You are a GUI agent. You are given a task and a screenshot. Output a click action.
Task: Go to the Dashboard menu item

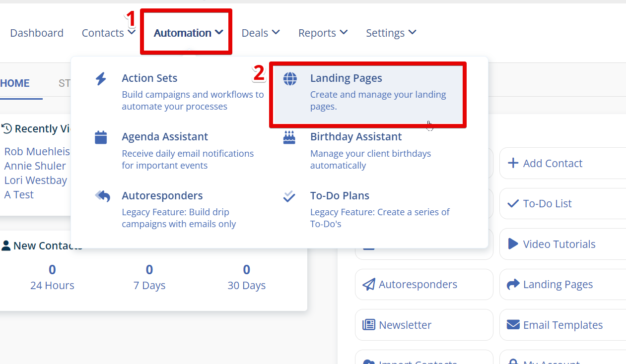pyautogui.click(x=37, y=33)
